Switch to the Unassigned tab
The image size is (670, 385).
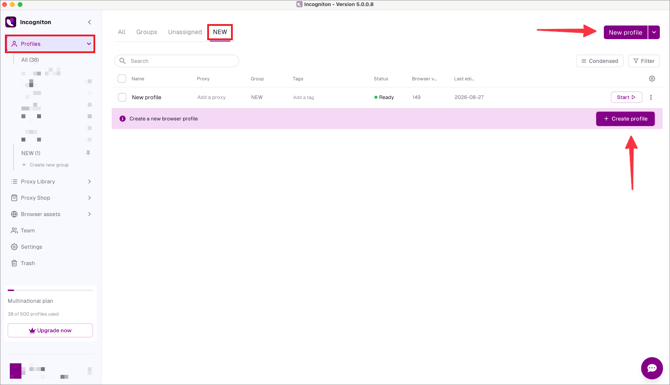185,32
